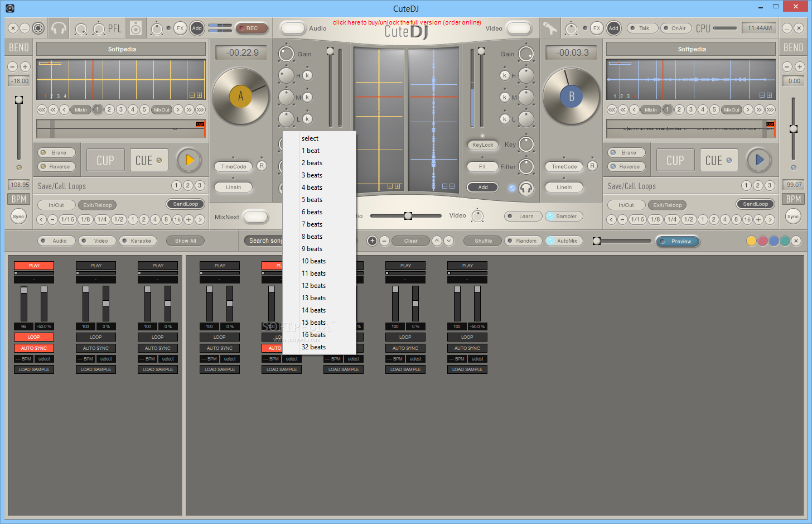Click deck A CUP button
The image size is (812, 524).
point(105,161)
